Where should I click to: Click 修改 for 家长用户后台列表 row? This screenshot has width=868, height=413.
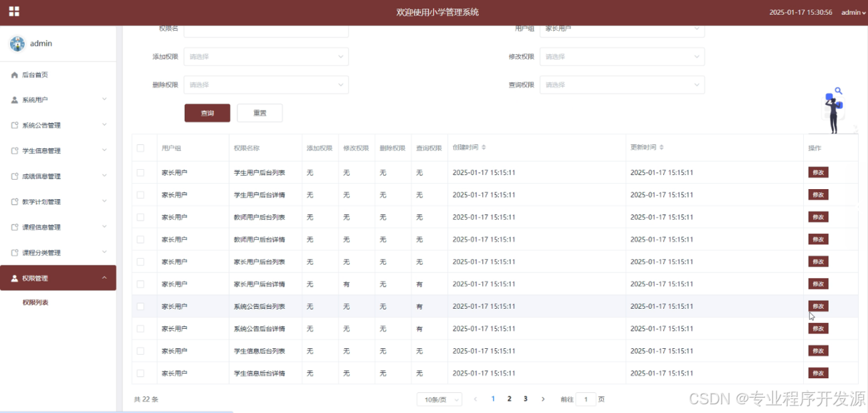(x=819, y=261)
